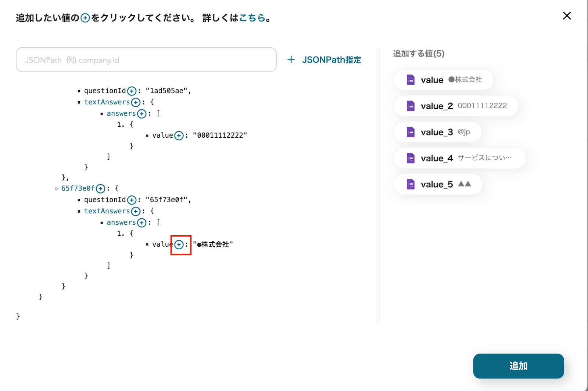Click plus icon beside key 65f73e0f
Viewport: 588px width, 391px height.
(100, 189)
